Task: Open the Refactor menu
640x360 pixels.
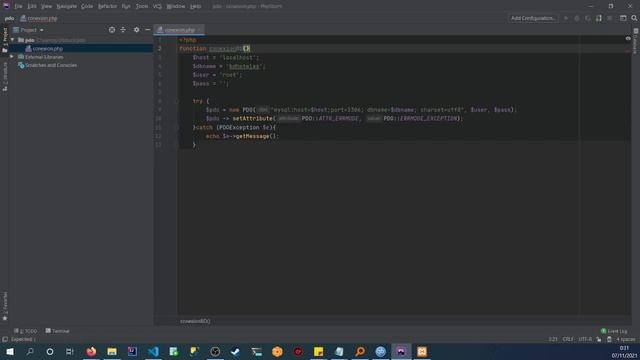Action: tap(107, 6)
